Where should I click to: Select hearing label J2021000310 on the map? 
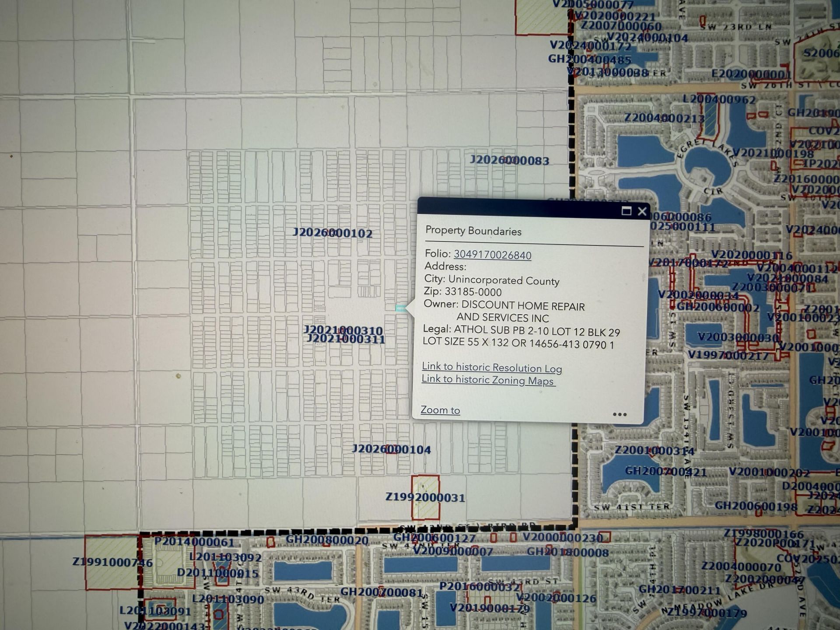tap(343, 330)
